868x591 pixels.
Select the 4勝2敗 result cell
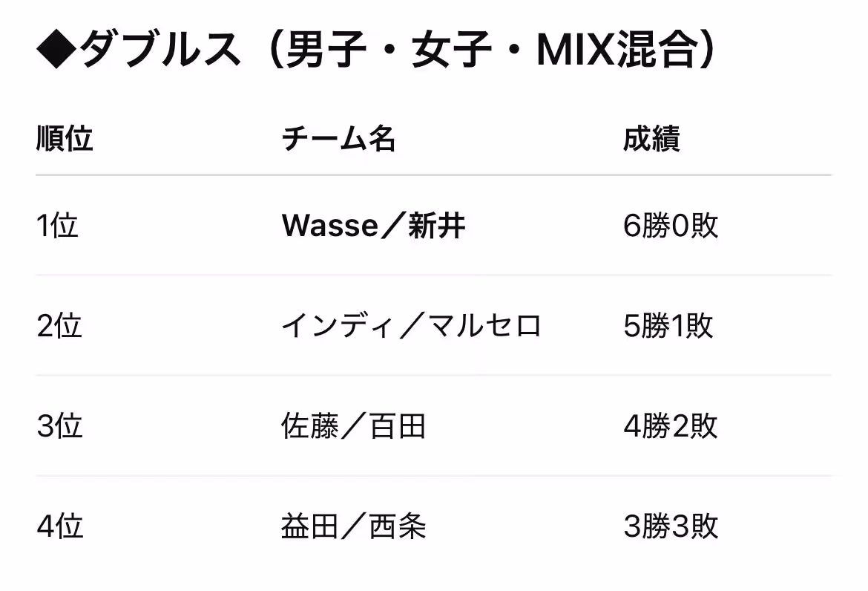(671, 426)
